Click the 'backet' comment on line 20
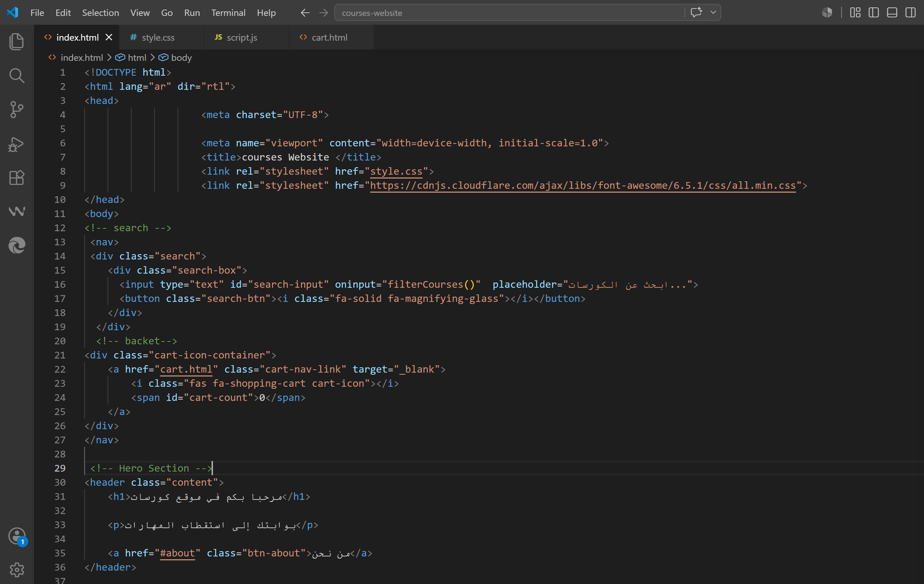Viewport: 924px width, 584px height. point(137,341)
